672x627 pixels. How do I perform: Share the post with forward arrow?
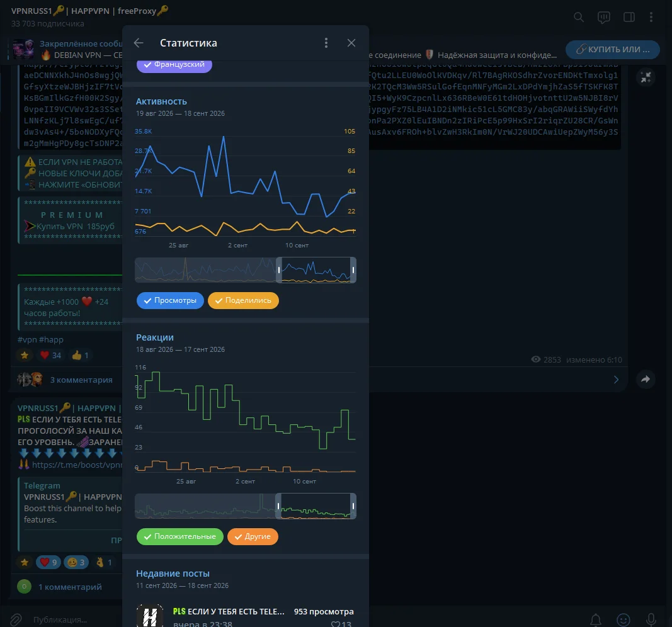point(646,379)
